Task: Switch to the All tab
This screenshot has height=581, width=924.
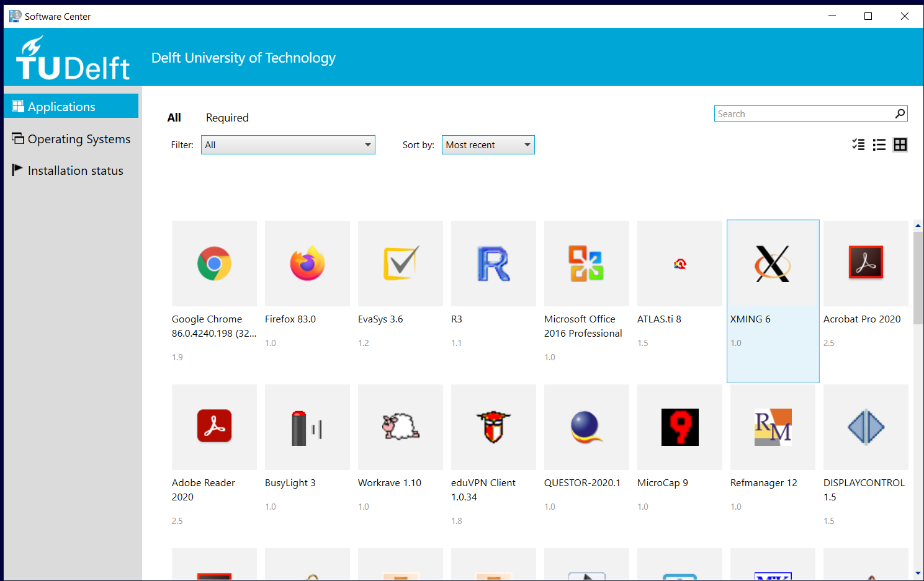Action: 174,117
